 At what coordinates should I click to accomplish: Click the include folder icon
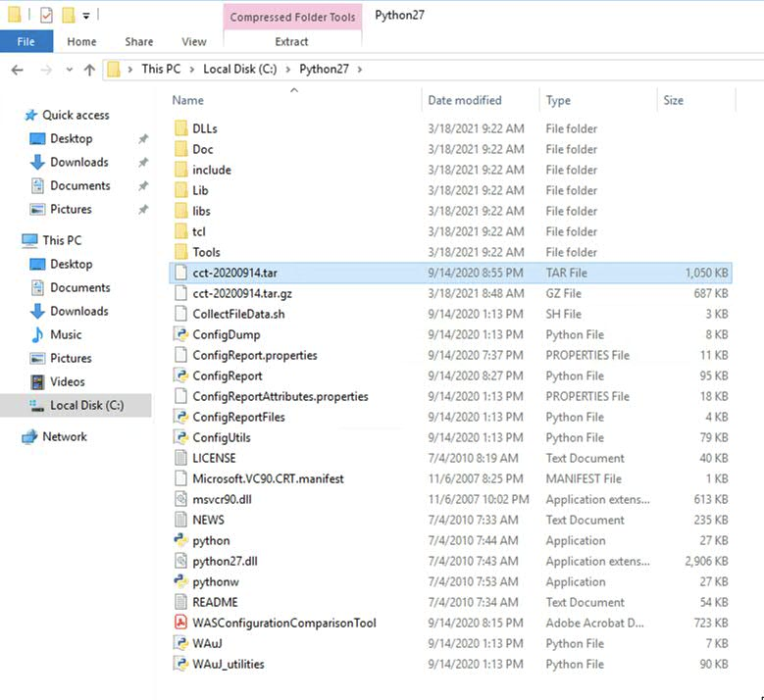(180, 170)
